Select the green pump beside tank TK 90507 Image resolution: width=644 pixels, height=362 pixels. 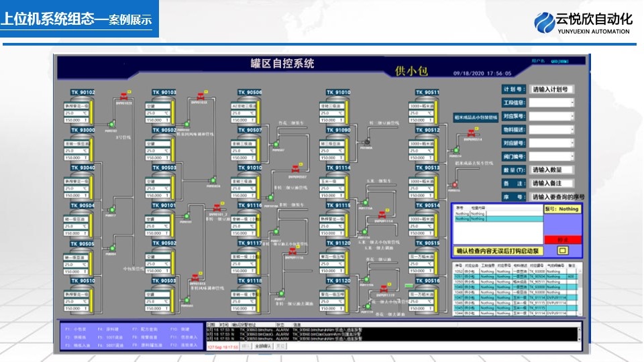274,144
